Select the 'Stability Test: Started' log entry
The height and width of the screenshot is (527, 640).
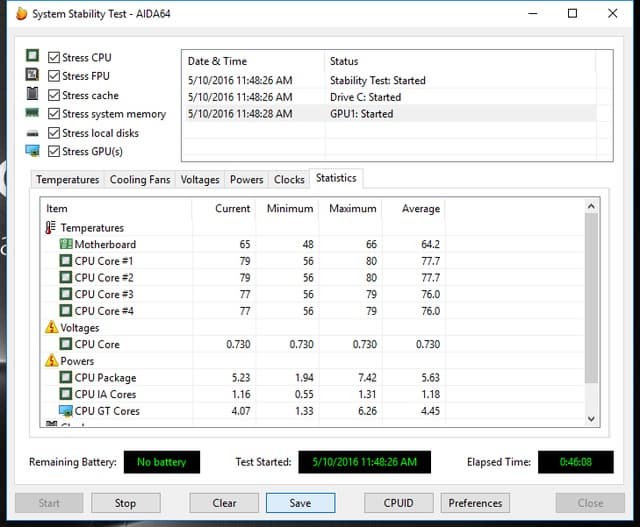coord(390,80)
